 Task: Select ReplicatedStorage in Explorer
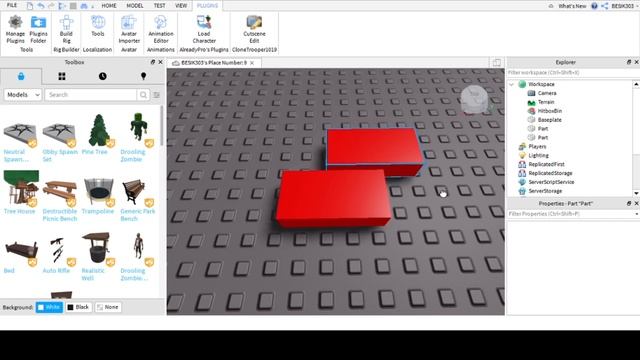(x=550, y=173)
